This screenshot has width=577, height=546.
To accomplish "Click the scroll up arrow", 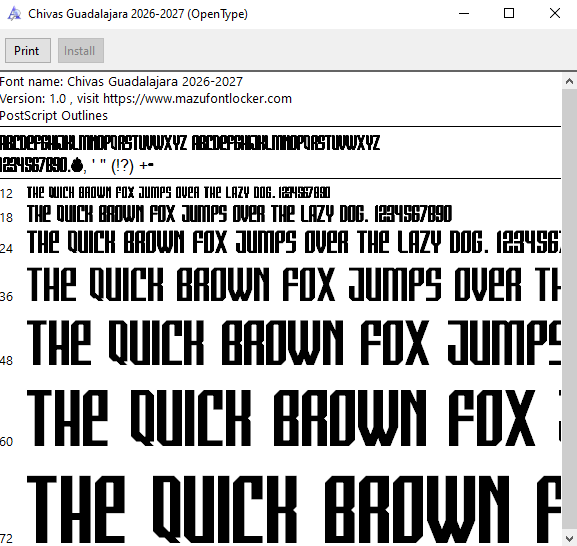I will [x=569, y=81].
